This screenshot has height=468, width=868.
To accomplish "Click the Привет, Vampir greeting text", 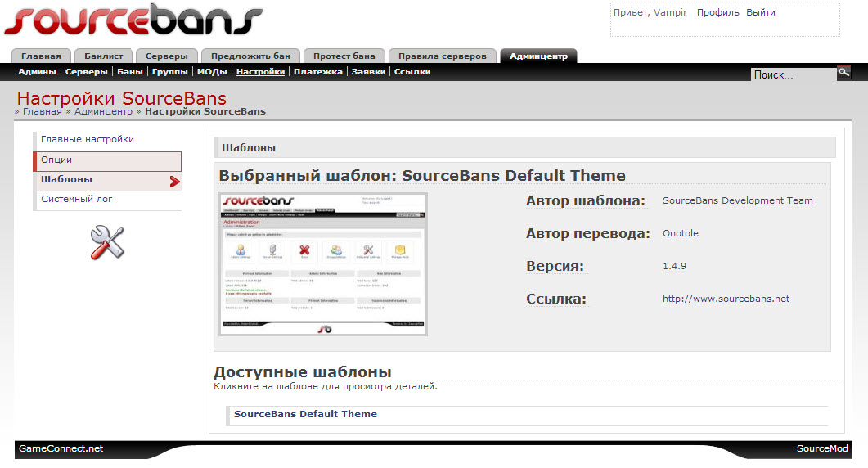I will click(x=650, y=12).
